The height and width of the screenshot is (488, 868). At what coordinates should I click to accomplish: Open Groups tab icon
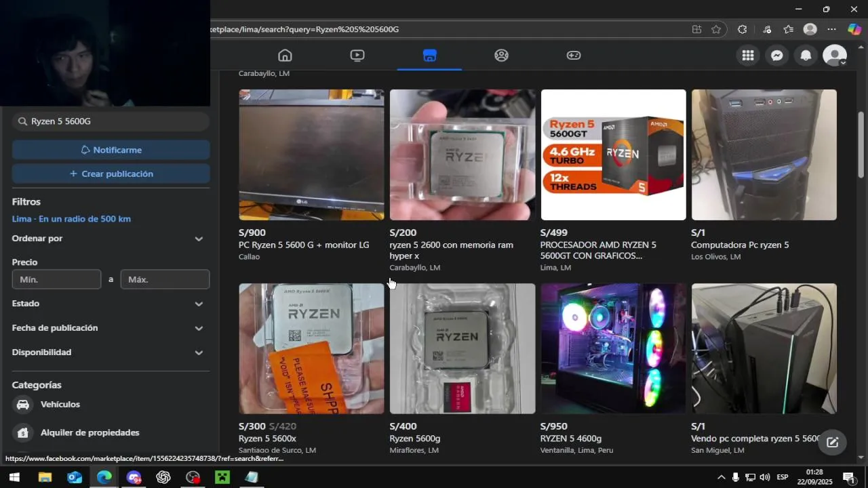coord(501,56)
